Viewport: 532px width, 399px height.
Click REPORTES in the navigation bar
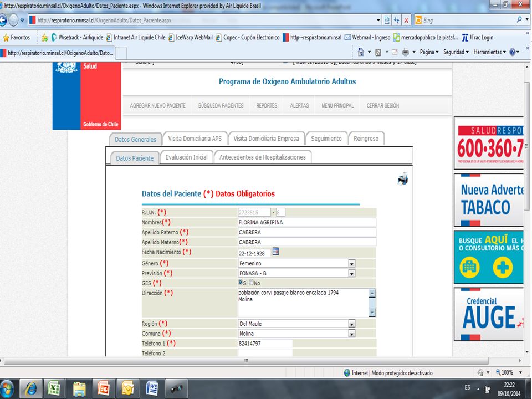click(267, 105)
